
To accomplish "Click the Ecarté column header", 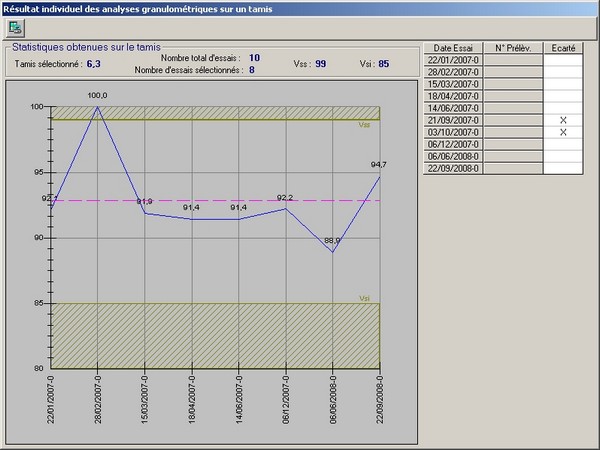I will point(562,47).
